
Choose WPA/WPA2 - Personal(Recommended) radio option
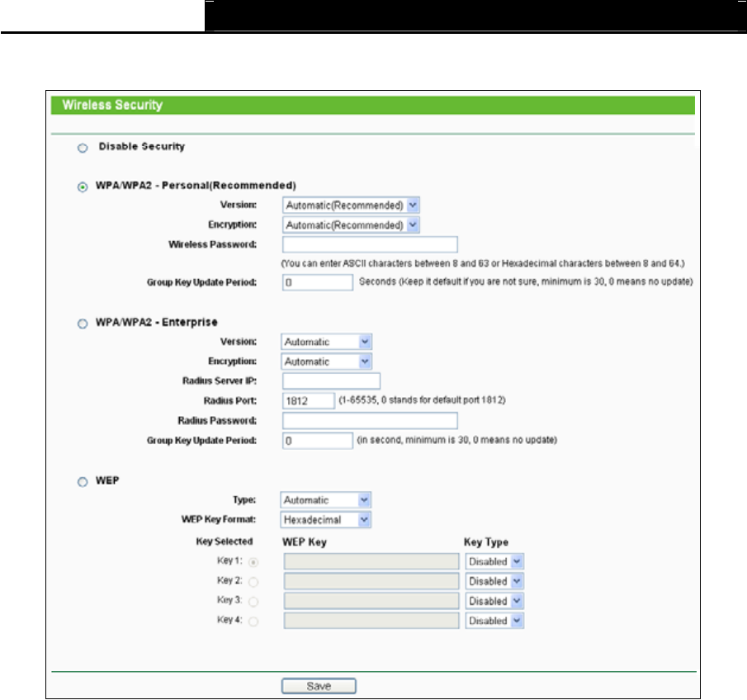[x=83, y=187]
